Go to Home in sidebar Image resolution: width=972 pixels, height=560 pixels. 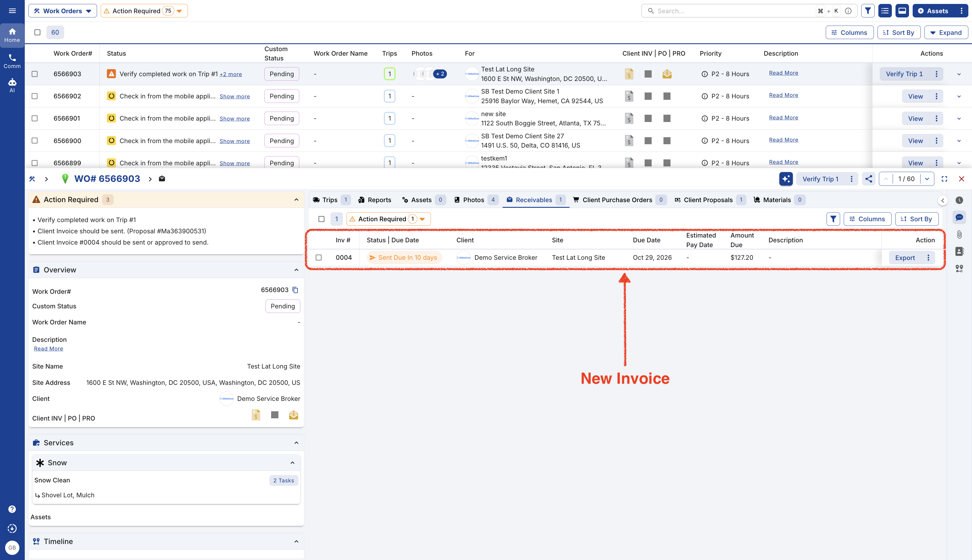click(x=12, y=35)
